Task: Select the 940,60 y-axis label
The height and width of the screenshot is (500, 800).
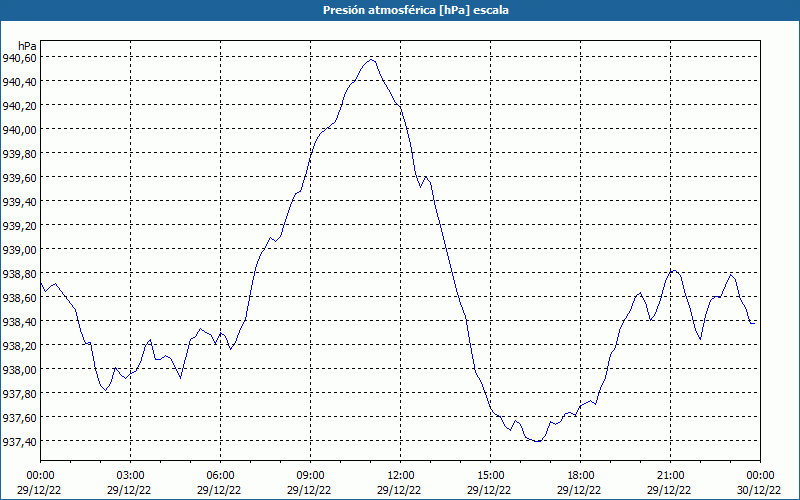Action: click(x=19, y=58)
